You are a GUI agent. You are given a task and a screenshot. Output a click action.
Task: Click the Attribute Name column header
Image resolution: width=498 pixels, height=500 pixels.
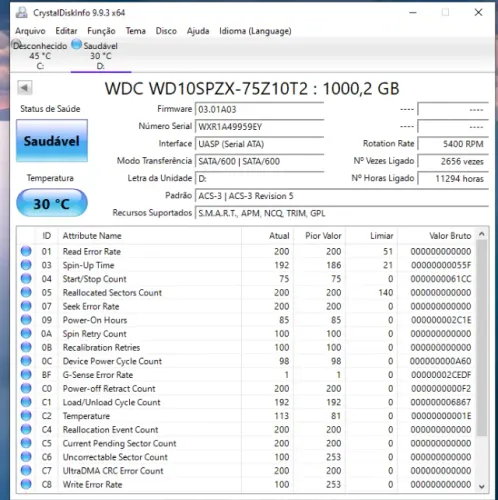(x=150, y=236)
